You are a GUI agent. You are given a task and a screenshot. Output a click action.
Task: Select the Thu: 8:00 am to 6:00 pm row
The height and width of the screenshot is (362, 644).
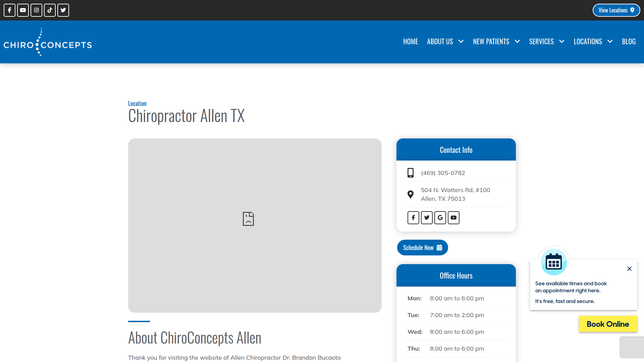tap(456, 349)
